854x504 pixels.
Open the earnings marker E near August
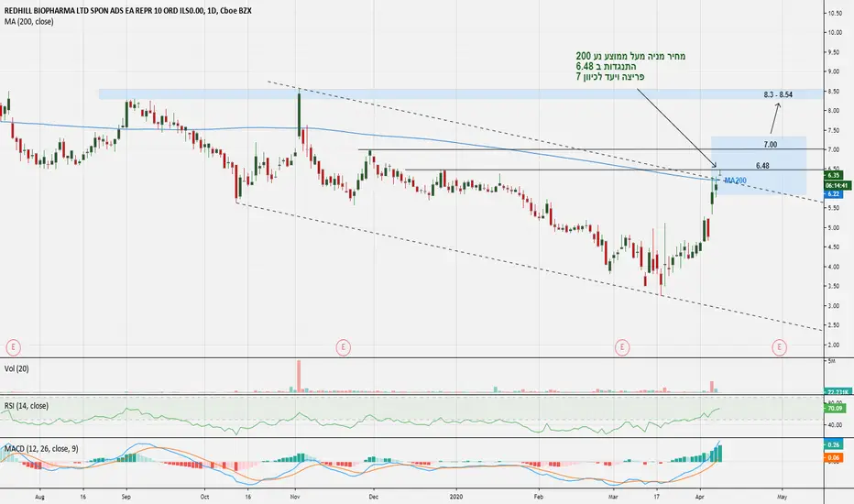pos(13,347)
